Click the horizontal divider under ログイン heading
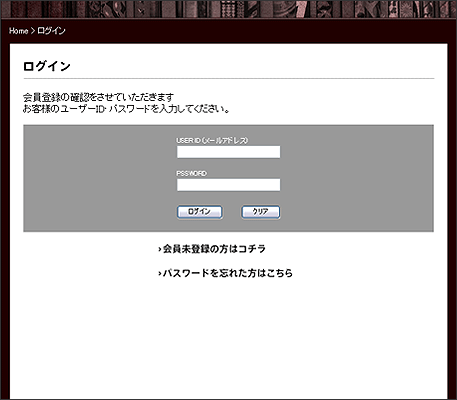457x400 pixels. click(229, 79)
